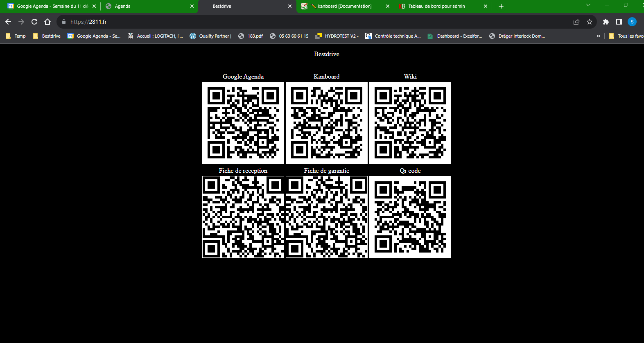644x343 pixels.
Task: Go to the browser home page
Action: coord(47,22)
